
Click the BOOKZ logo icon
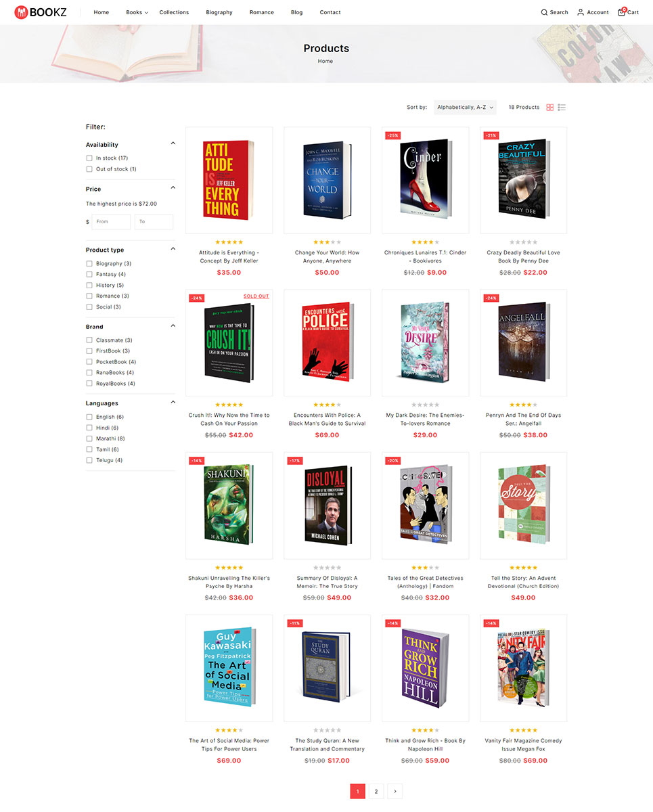21,12
